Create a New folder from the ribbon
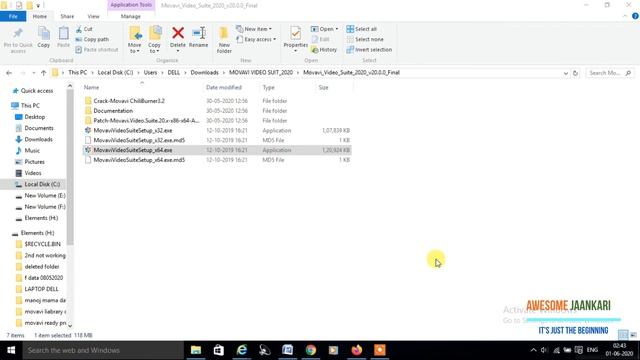The height and width of the screenshot is (360, 640). tap(224, 40)
